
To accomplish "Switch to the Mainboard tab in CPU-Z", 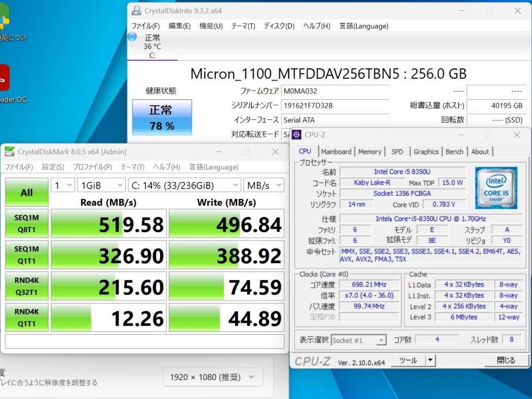I will pyautogui.click(x=336, y=152).
